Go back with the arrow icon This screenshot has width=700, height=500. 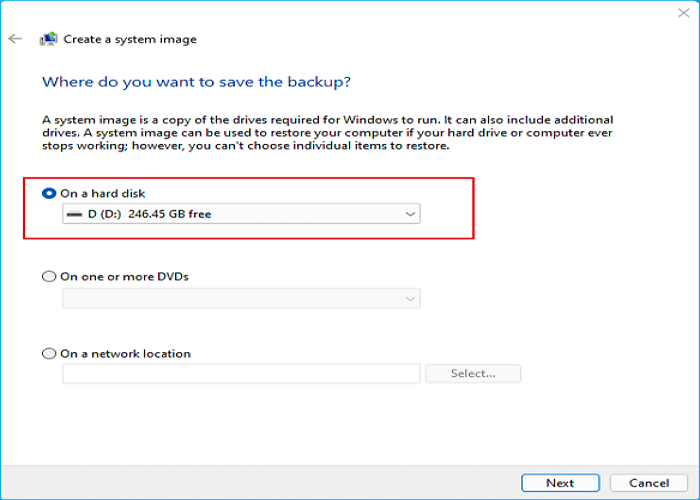[15, 39]
